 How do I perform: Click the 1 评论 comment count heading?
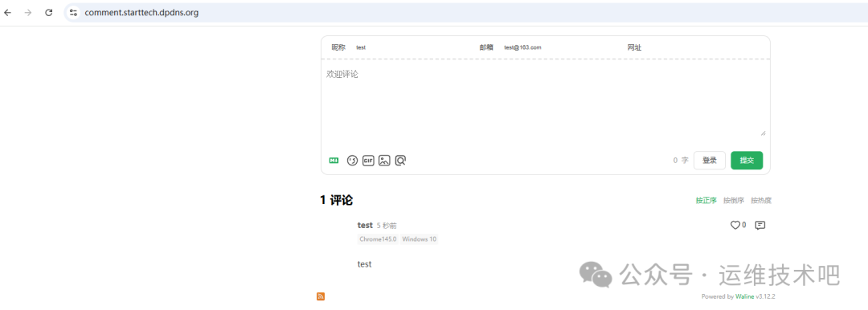click(336, 201)
